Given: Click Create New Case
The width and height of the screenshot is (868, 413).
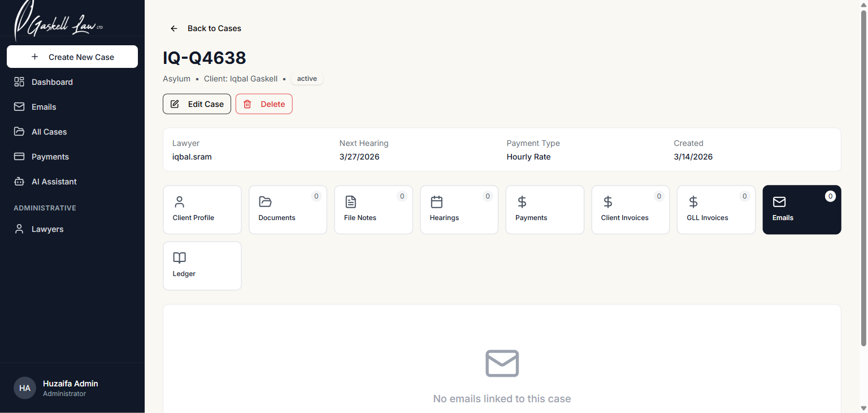Looking at the screenshot, I should click(72, 57).
